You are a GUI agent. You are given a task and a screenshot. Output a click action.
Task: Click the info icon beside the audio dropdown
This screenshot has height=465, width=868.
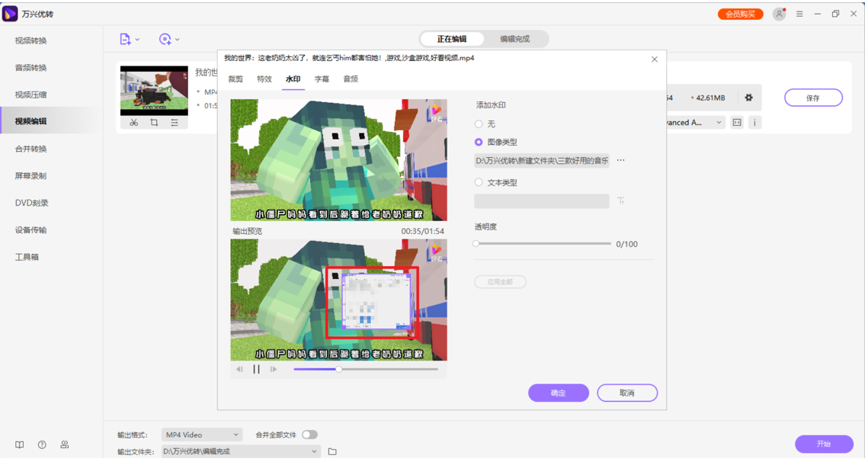coord(754,123)
